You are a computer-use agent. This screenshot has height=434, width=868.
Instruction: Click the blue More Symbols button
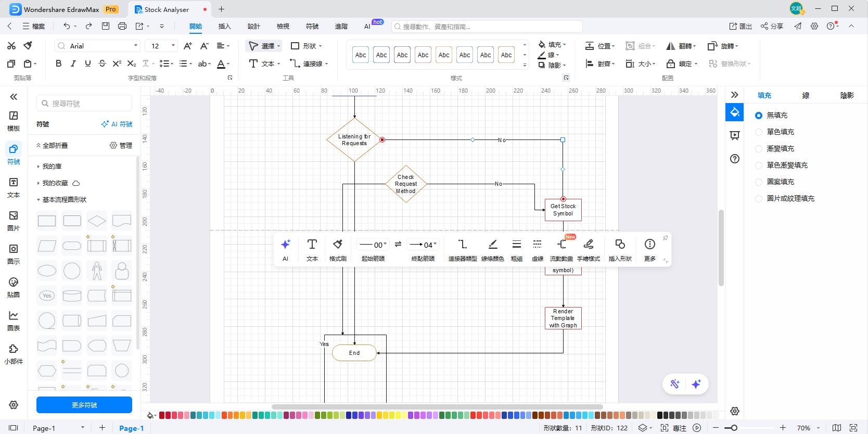tap(84, 405)
